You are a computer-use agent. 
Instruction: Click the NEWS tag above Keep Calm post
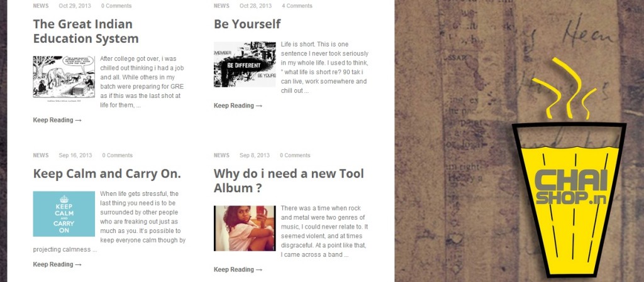[40, 155]
